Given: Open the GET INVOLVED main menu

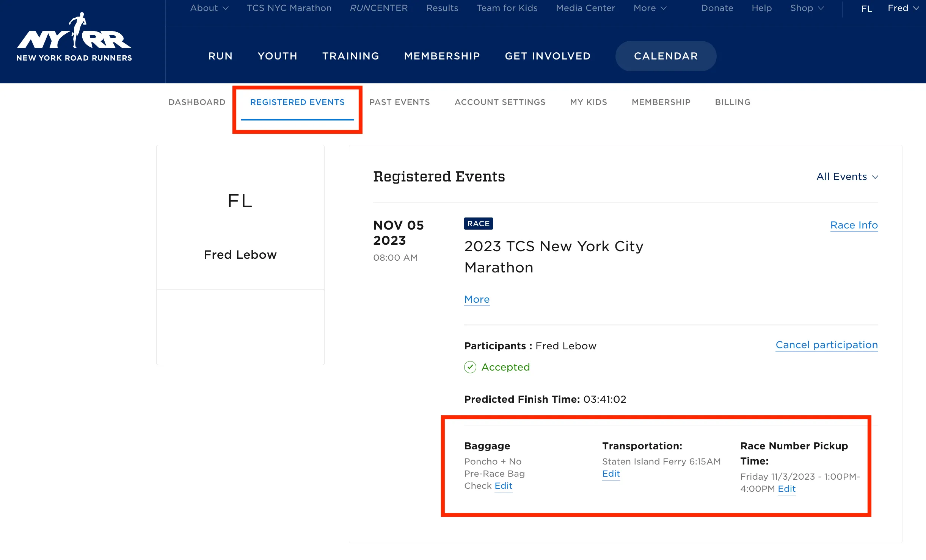Looking at the screenshot, I should [548, 56].
